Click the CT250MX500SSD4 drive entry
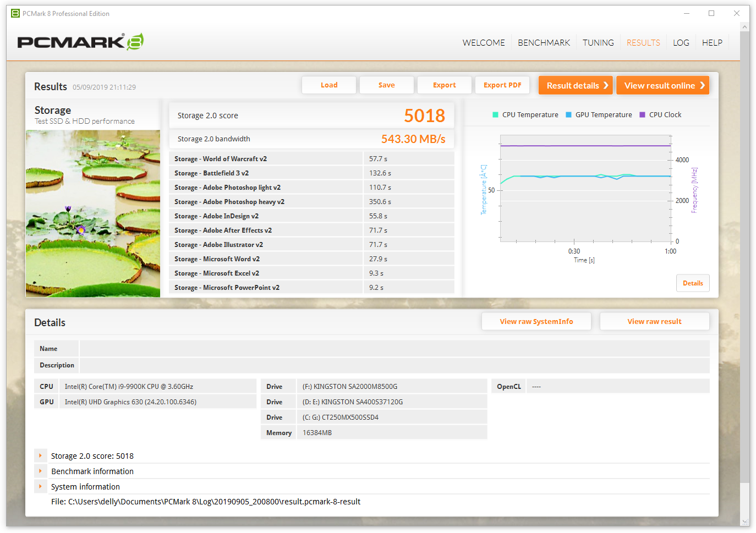This screenshot has height=533, width=756. 392,417
